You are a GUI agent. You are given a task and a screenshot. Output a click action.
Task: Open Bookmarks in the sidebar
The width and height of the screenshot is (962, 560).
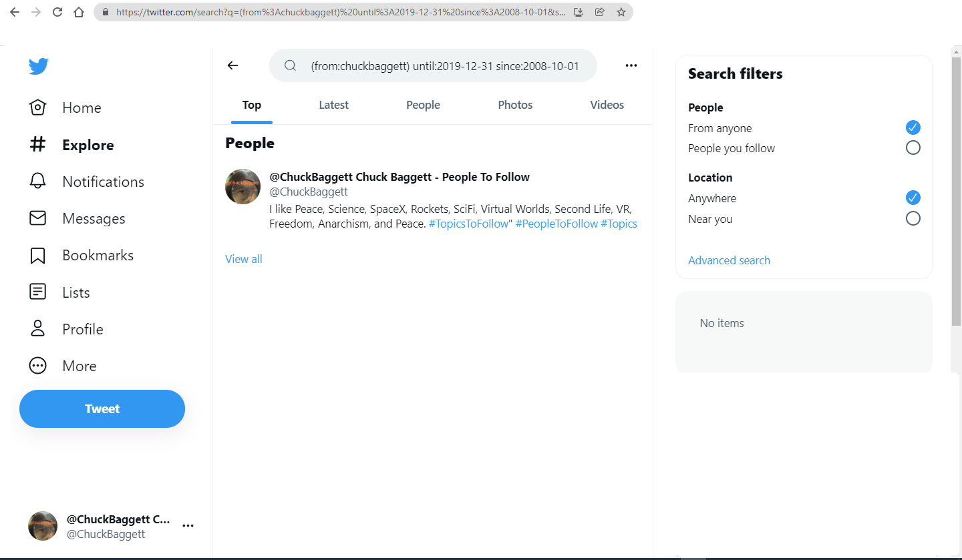[x=81, y=255]
